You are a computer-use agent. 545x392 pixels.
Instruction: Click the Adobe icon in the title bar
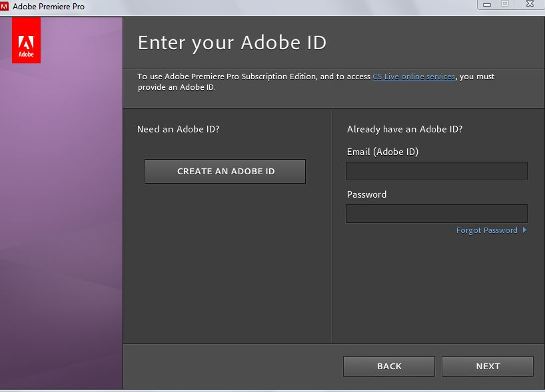(x=5, y=7)
